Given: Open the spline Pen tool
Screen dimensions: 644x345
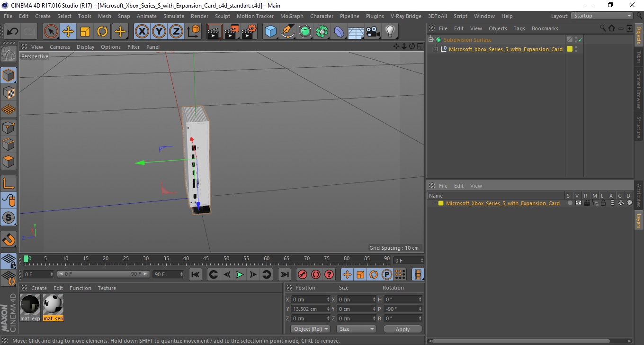Looking at the screenshot, I should pos(287,32).
